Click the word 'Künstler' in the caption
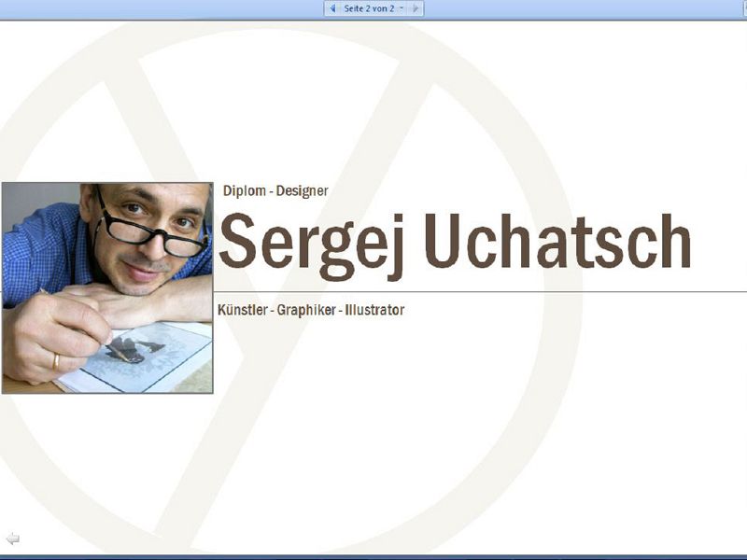Image resolution: width=747 pixels, height=560 pixels. pyautogui.click(x=241, y=309)
